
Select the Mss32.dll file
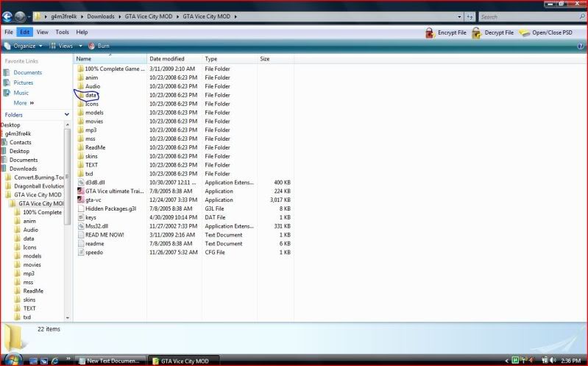[x=93, y=226]
